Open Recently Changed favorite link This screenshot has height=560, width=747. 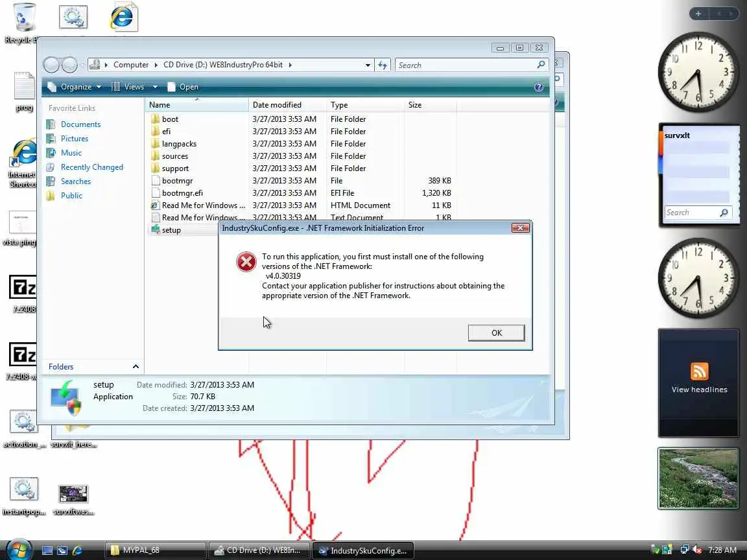91,167
